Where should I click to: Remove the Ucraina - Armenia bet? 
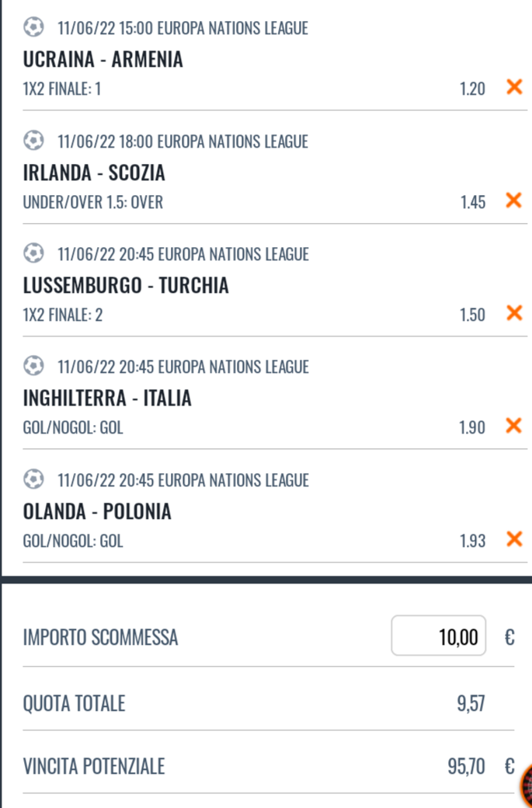(513, 87)
